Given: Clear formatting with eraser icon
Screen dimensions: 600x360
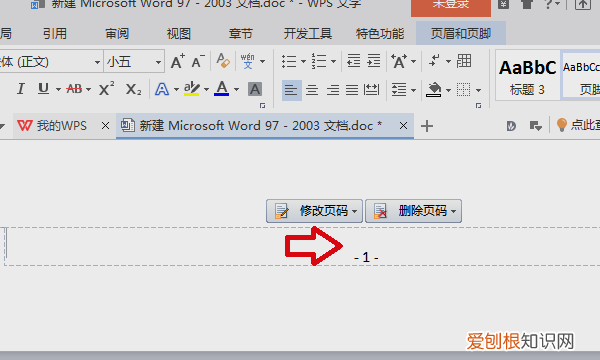Looking at the screenshot, I should (x=223, y=61).
